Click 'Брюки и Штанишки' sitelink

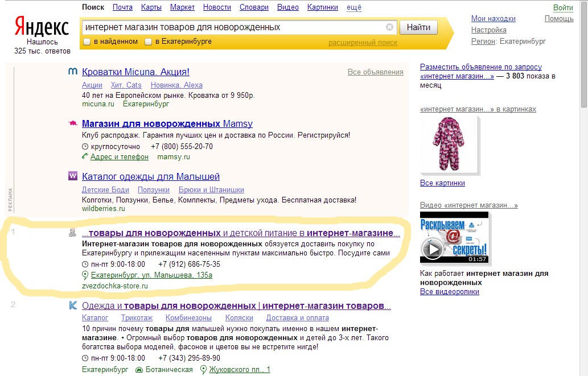tap(211, 189)
